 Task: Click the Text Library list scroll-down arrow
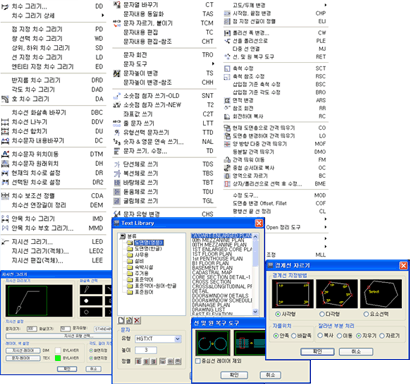coord(255,311)
